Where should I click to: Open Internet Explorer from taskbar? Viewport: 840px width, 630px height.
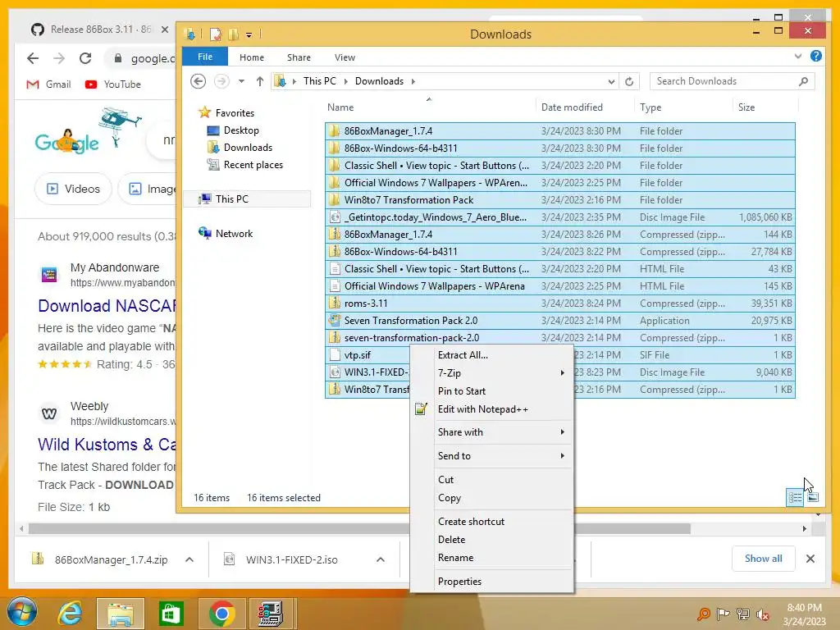tap(71, 613)
